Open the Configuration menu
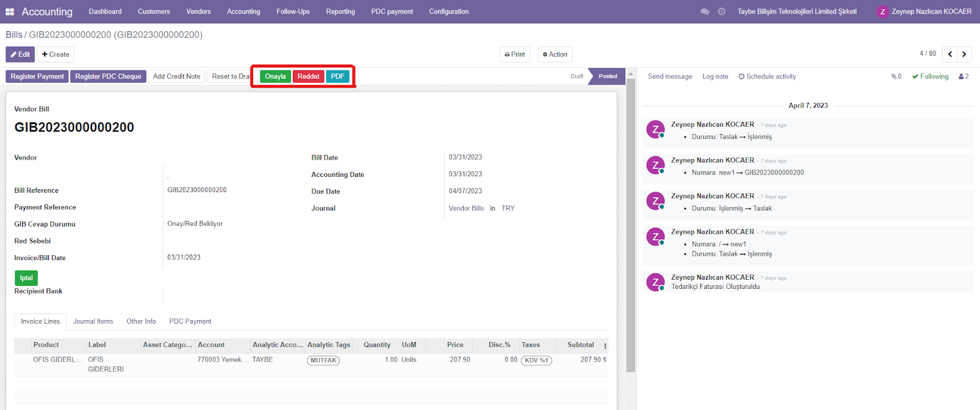The image size is (980, 410). 449,12
